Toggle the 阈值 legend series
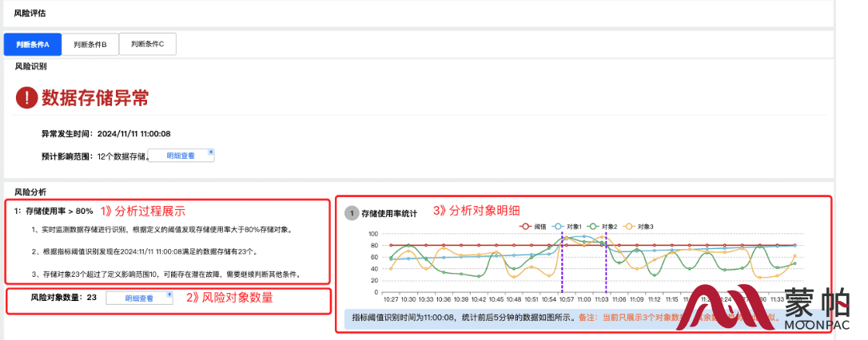 coord(533,226)
